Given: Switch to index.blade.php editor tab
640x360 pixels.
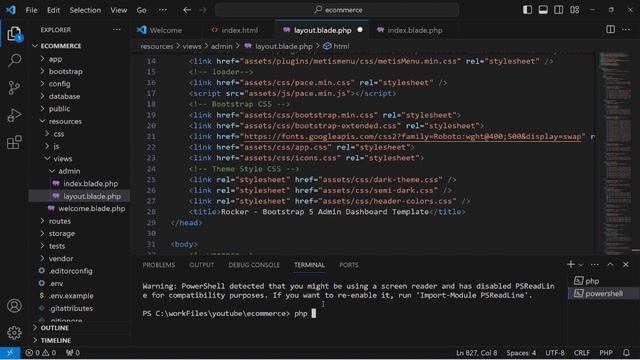Looking at the screenshot, I should (415, 30).
